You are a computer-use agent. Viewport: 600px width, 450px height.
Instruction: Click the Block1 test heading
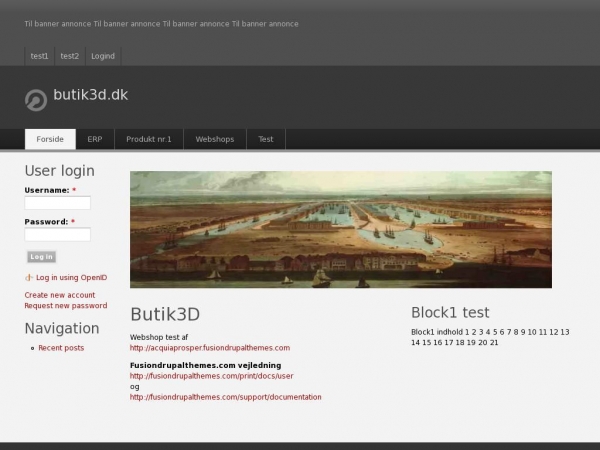click(x=450, y=313)
